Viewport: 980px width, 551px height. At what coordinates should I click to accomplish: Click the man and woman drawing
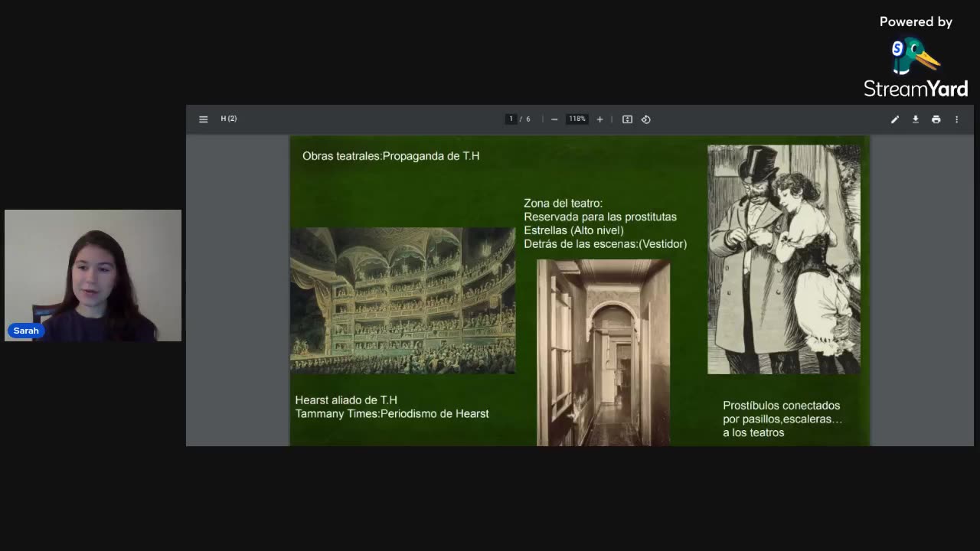coord(784,259)
